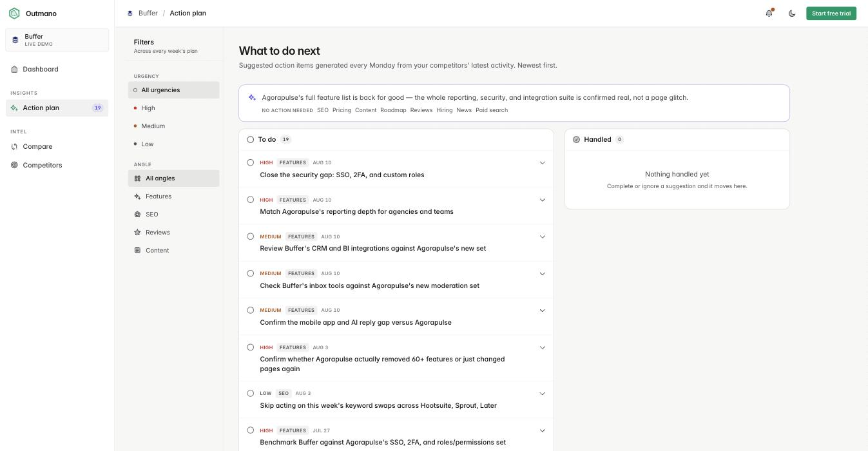Select All angles filter
Screen dimensions: 868x451
click(174, 178)
